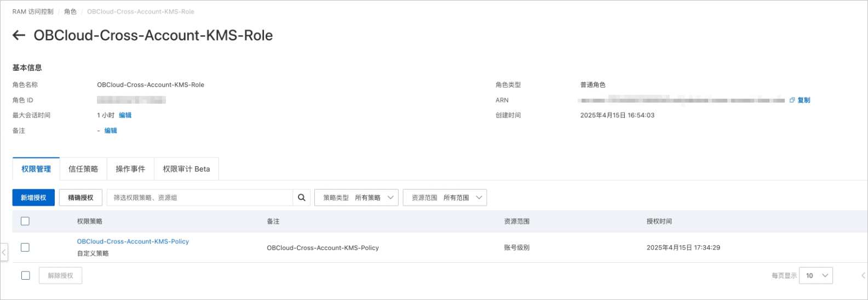Click the 角色 breadcrumb
The height and width of the screenshot is (300, 868).
[70, 12]
